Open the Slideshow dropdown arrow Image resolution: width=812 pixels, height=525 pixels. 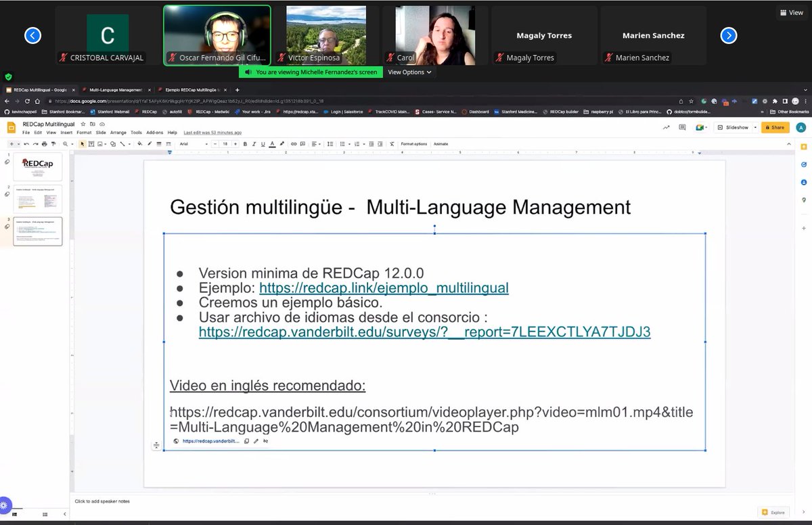[754, 127]
